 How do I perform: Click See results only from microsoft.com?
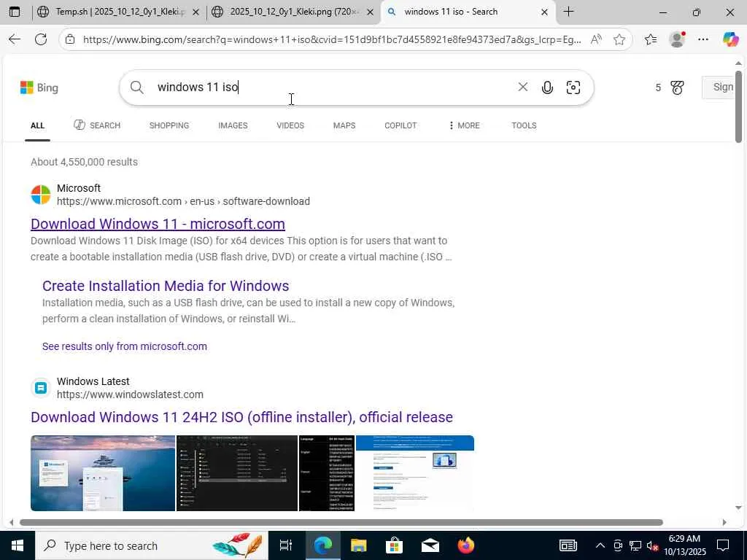click(x=124, y=346)
